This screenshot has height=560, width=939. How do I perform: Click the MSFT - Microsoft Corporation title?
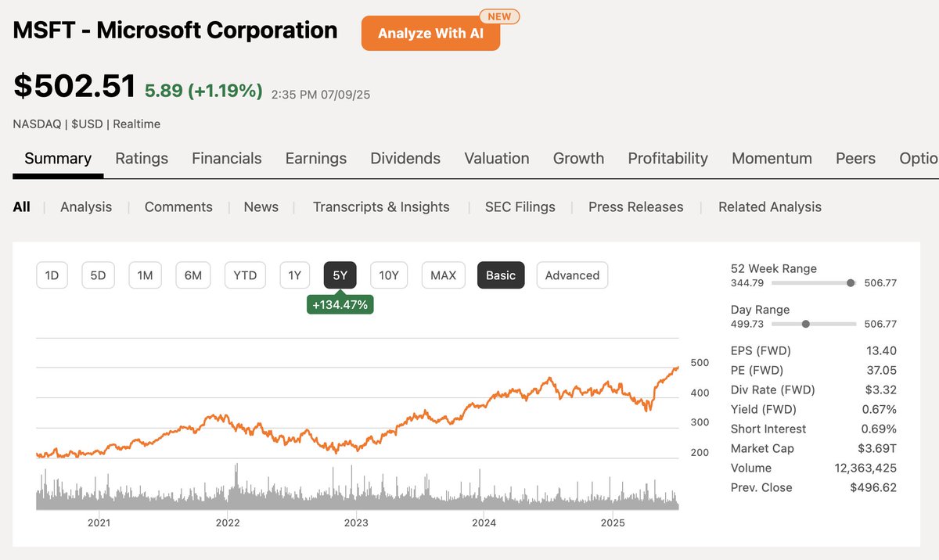pos(175,31)
